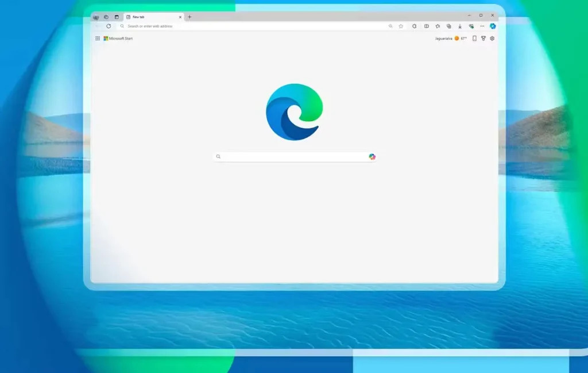Minimize the Edge window
588x373 pixels.
coord(469,16)
